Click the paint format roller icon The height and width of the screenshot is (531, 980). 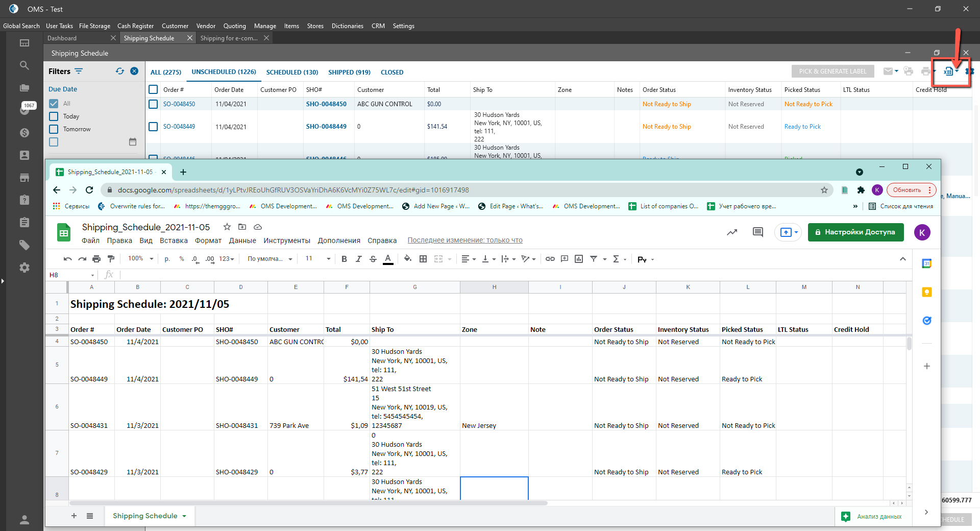click(111, 259)
